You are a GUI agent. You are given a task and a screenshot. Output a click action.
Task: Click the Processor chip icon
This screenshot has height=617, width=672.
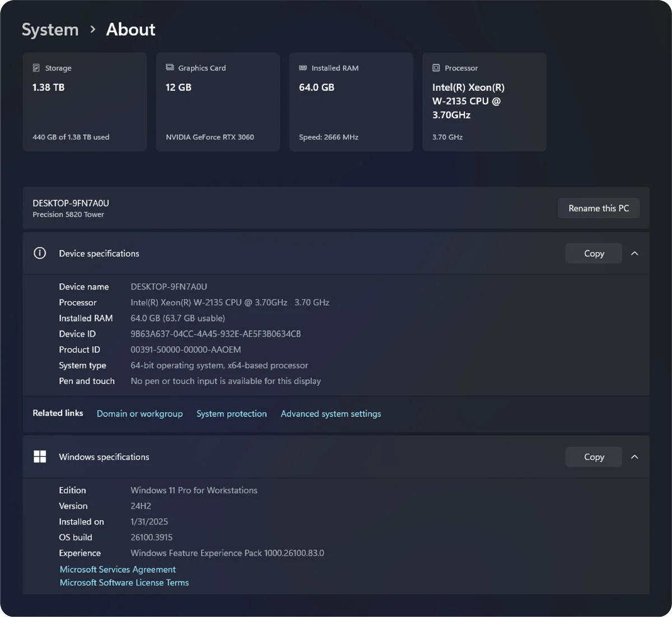(436, 68)
